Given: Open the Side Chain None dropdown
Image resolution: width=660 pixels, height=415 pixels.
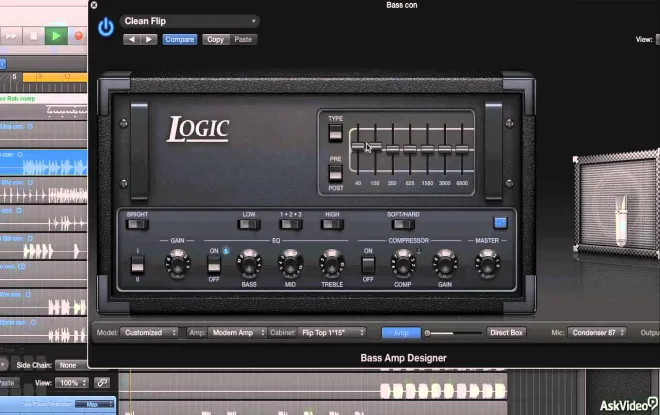Looking at the screenshot, I should click(x=71, y=365).
